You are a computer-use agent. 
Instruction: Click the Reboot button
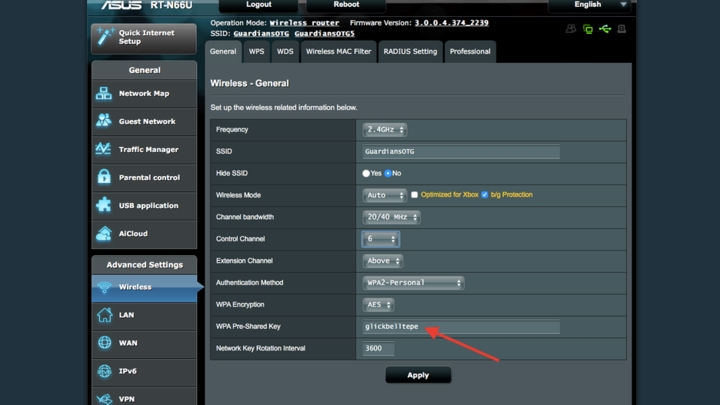346,5
